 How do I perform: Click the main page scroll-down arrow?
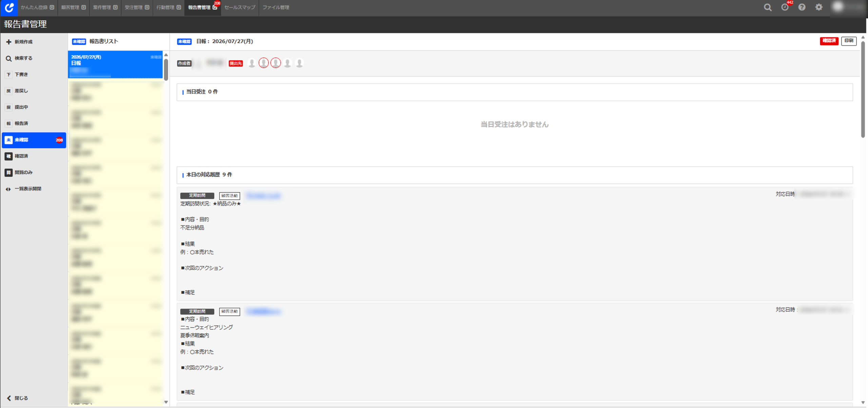863,403
